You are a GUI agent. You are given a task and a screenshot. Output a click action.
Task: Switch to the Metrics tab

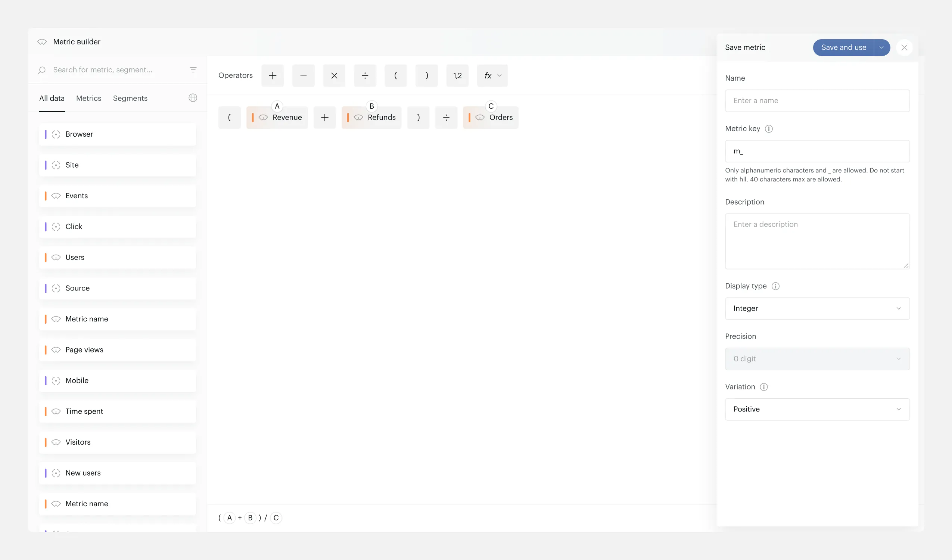(x=89, y=98)
